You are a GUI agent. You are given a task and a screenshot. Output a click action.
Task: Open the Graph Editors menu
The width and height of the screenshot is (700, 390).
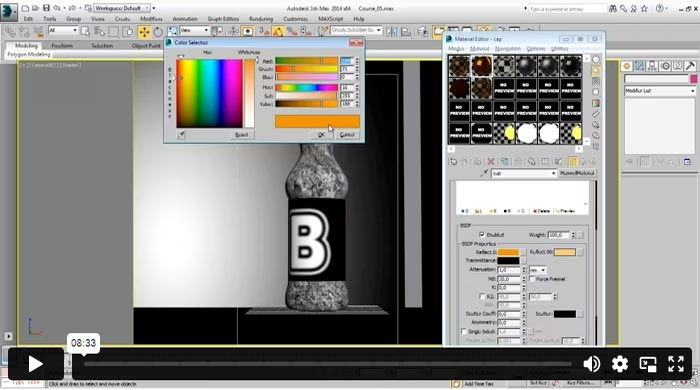(223, 19)
